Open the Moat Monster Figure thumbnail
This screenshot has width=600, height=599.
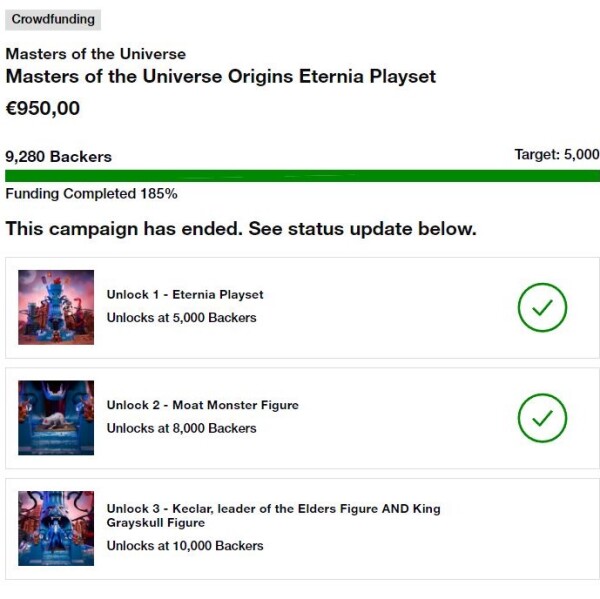(56, 418)
